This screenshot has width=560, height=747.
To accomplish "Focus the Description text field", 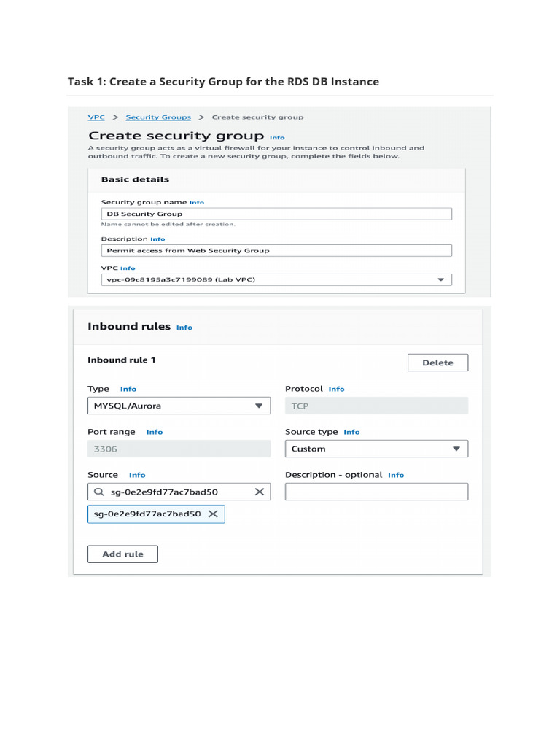I will pos(276,250).
